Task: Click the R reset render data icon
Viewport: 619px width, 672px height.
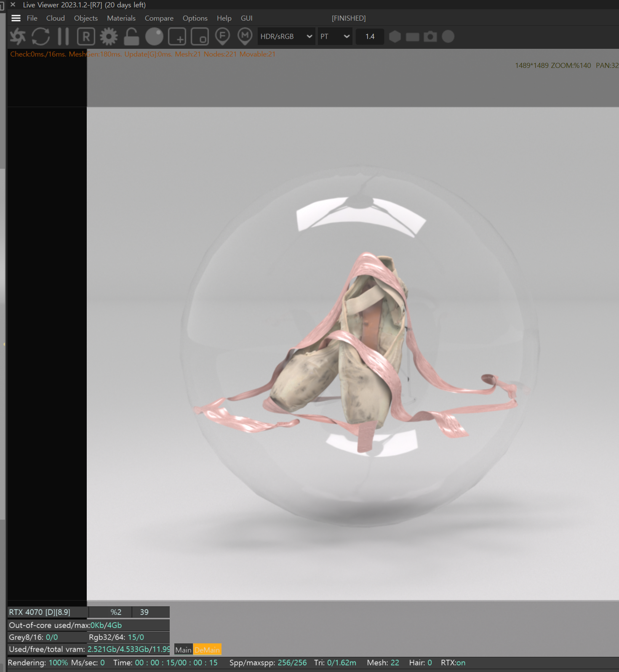Action: pos(86,37)
